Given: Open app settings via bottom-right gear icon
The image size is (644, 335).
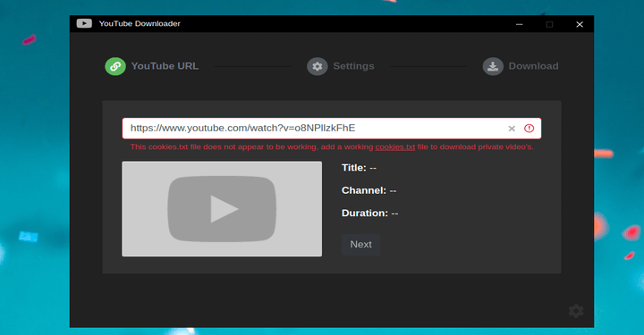Looking at the screenshot, I should (x=576, y=311).
